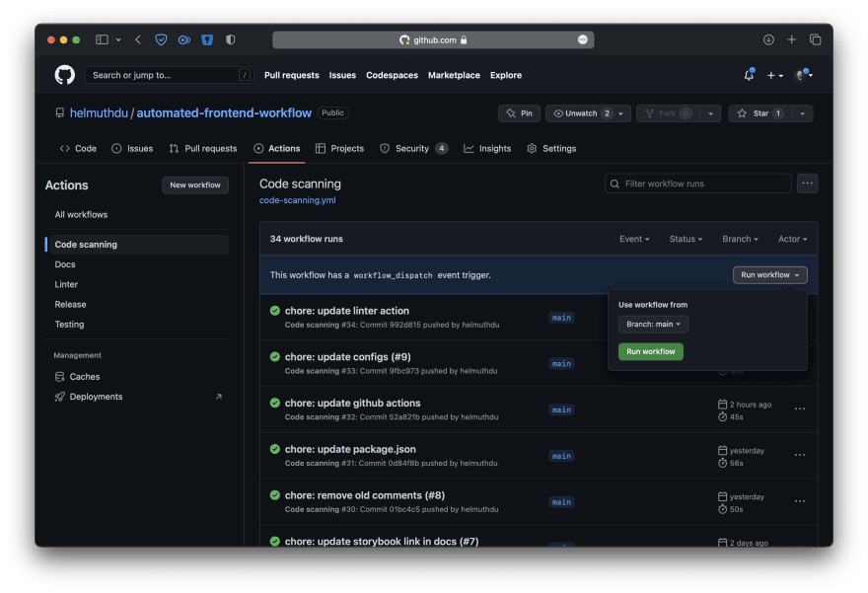Image resolution: width=868 pixels, height=593 pixels.
Task: Open the notifications bell icon
Action: (749, 75)
